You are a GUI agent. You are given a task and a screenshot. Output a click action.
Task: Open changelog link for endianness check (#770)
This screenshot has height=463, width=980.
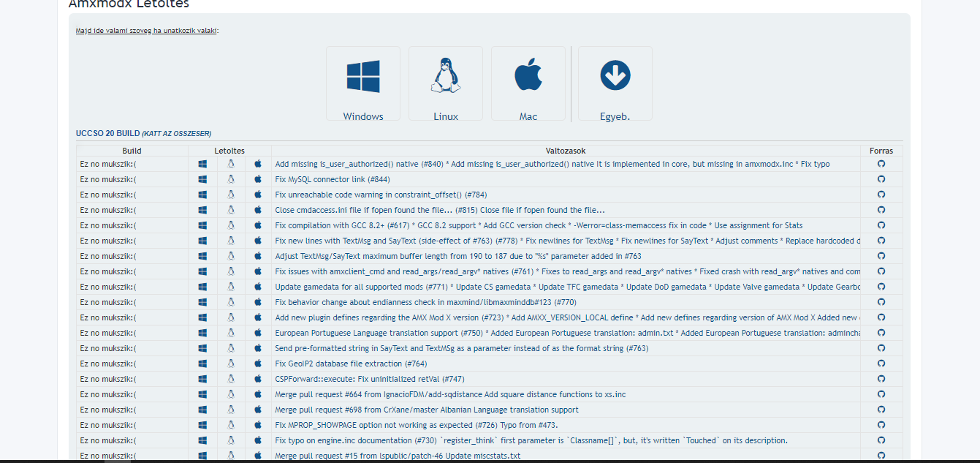(x=426, y=302)
